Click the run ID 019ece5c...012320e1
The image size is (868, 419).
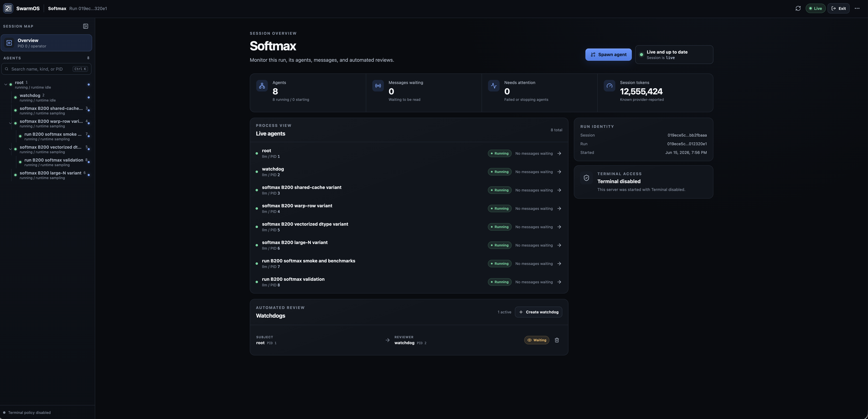687,144
